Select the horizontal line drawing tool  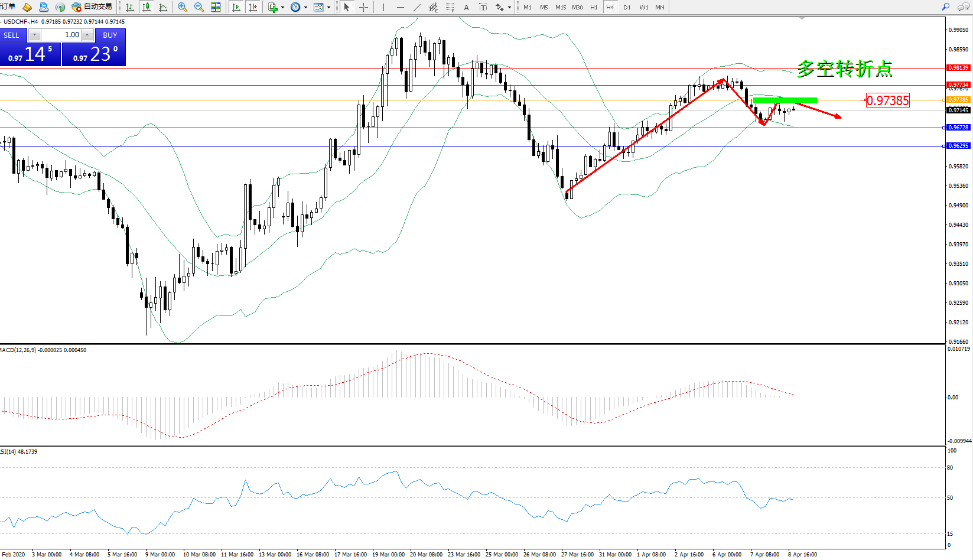click(401, 7)
